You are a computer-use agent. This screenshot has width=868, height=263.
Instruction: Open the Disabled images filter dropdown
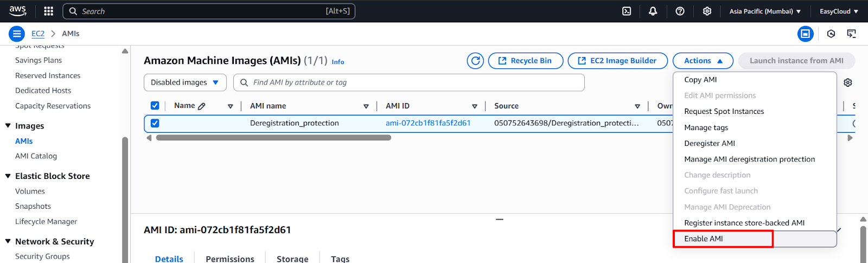[x=185, y=82]
